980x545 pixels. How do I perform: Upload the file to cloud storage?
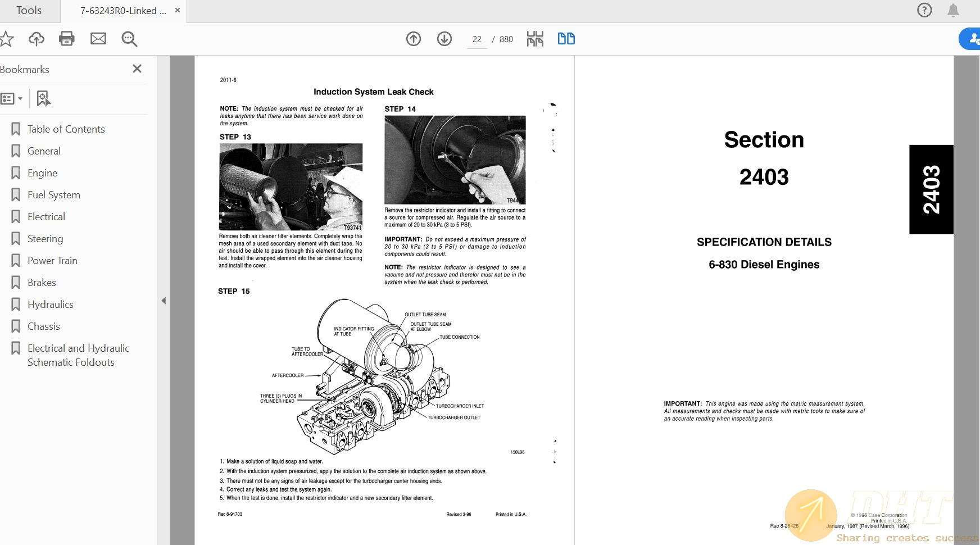pos(36,39)
